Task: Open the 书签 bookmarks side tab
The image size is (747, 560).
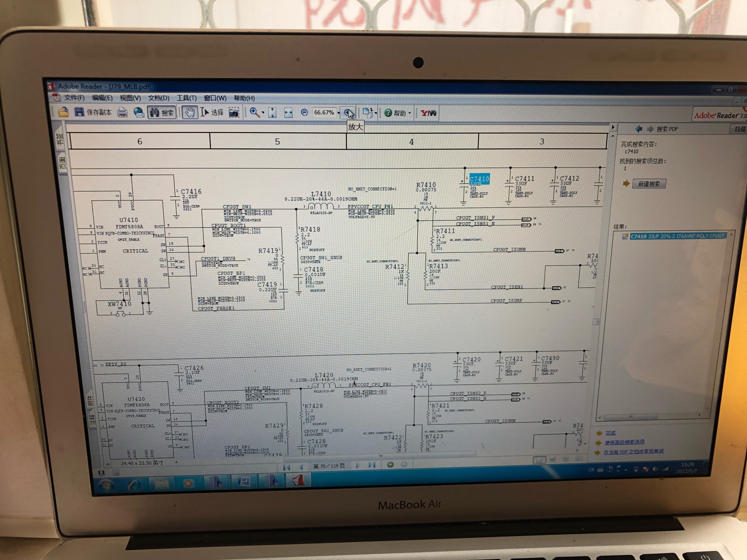Action: click(x=60, y=140)
